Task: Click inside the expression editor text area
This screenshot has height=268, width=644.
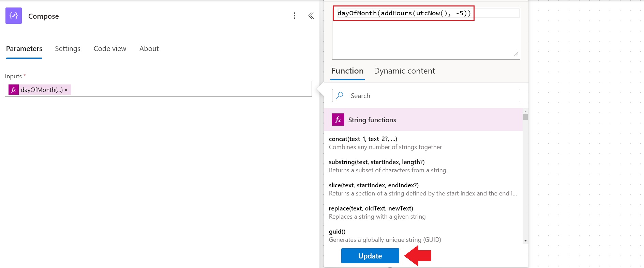Action: coord(425,37)
